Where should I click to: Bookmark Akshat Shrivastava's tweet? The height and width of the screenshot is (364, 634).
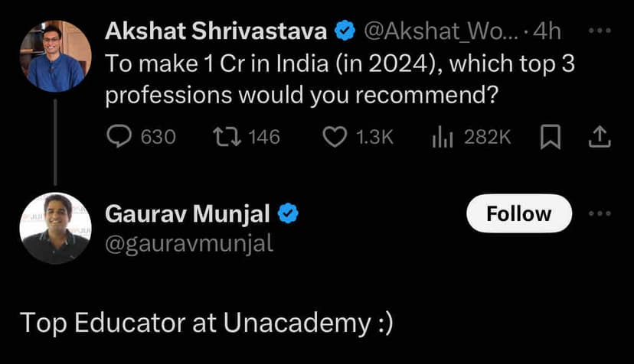pos(551,137)
